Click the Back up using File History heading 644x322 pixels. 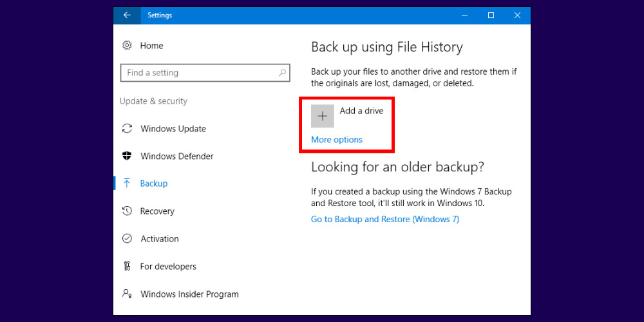[387, 47]
